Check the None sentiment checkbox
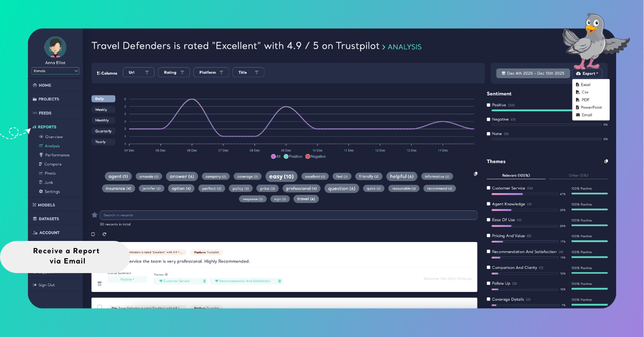This screenshot has width=644, height=337. (488, 134)
